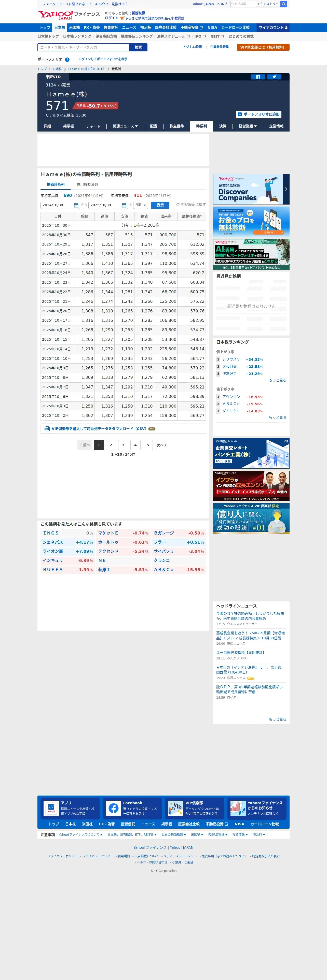The width and height of the screenshot is (327, 980).
Task: Open the start date calendar picker
Action: coord(76,205)
